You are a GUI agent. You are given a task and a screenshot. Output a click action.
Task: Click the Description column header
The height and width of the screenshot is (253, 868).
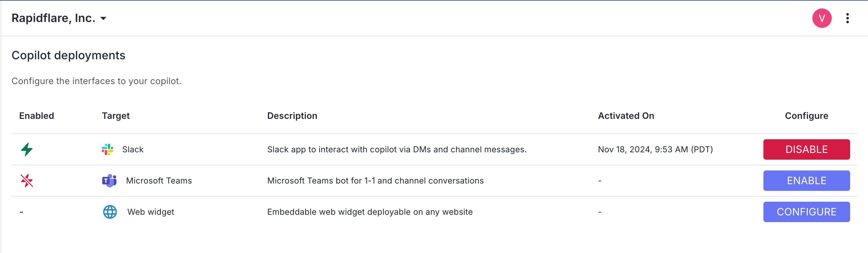coord(292,116)
